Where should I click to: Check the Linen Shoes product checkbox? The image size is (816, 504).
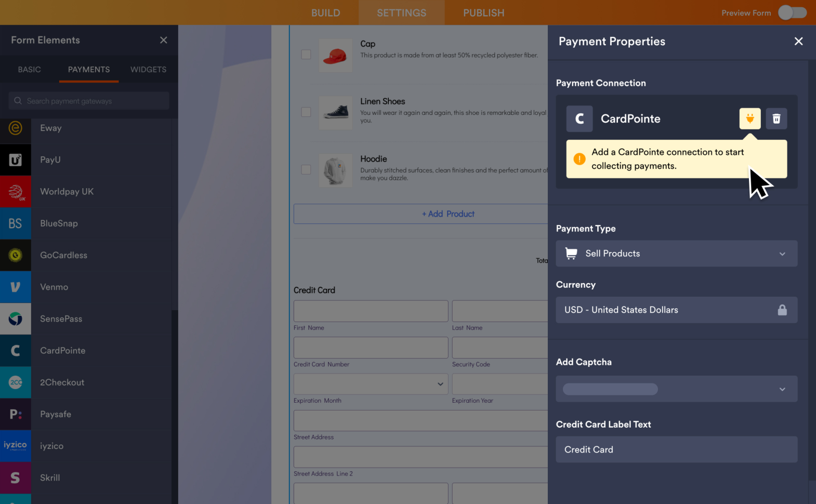coord(306,112)
